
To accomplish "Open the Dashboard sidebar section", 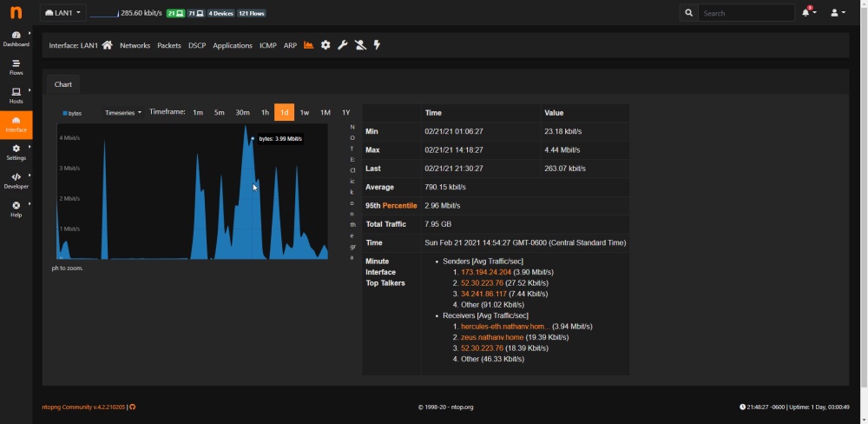I will (16, 39).
